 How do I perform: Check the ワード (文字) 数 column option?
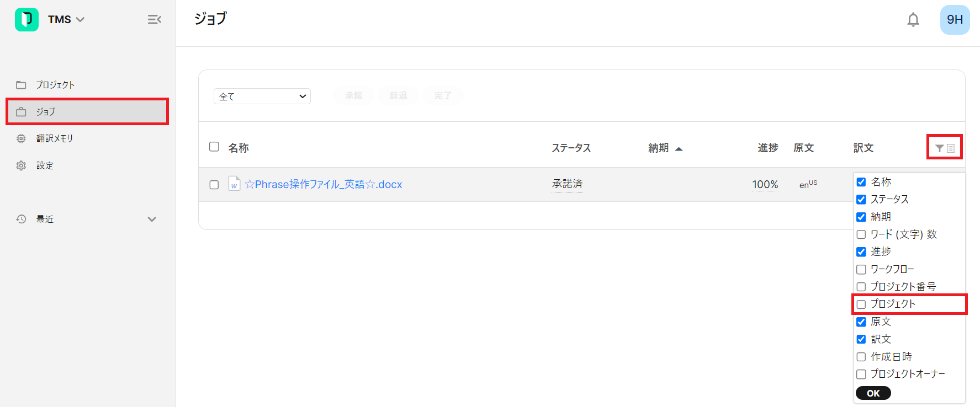point(861,234)
